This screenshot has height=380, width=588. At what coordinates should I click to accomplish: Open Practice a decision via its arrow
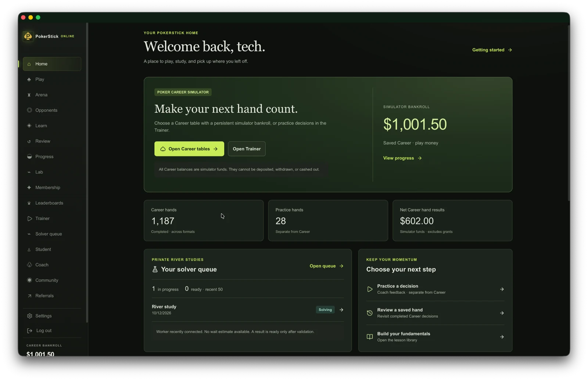tap(502, 289)
